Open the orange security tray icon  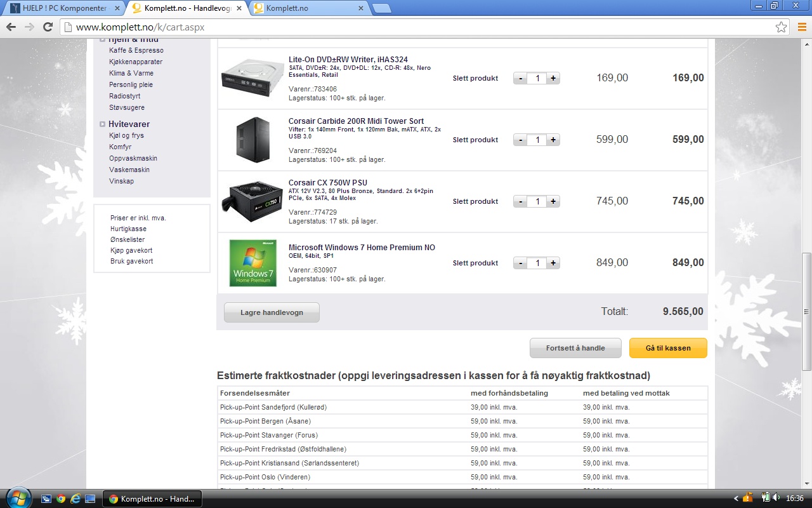click(748, 498)
